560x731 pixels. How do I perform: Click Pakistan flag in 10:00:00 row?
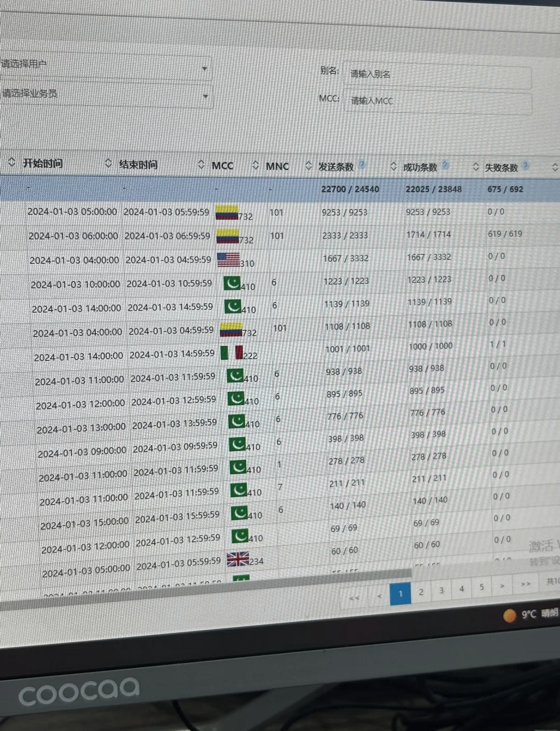(x=232, y=283)
